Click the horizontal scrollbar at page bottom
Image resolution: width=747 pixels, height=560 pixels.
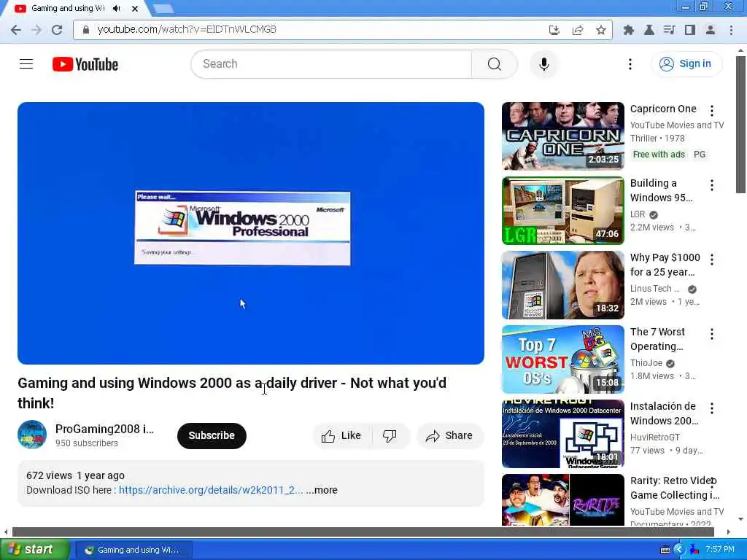363,532
